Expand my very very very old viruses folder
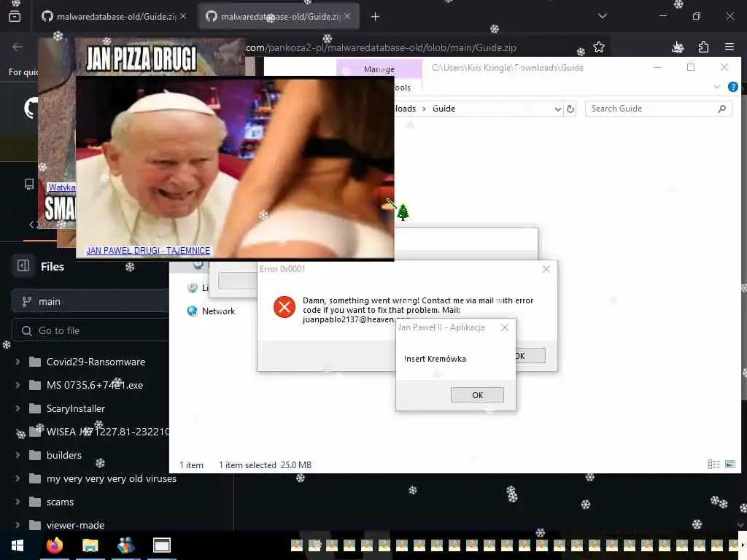The height and width of the screenshot is (560, 747). (18, 478)
